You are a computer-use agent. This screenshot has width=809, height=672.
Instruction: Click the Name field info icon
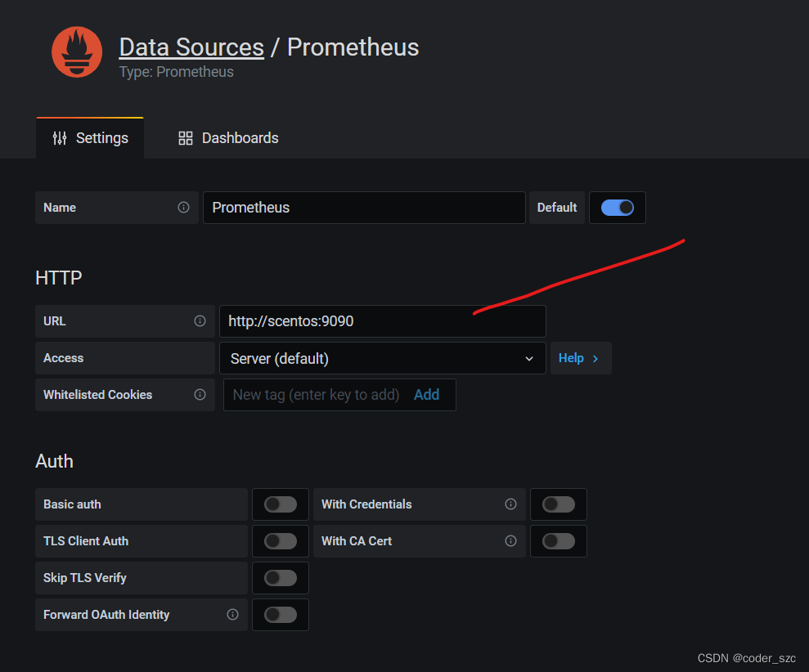183,208
